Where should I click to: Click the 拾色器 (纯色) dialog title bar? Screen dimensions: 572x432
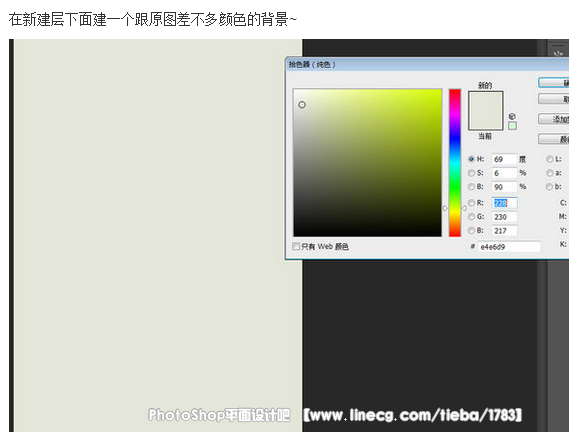(427, 64)
